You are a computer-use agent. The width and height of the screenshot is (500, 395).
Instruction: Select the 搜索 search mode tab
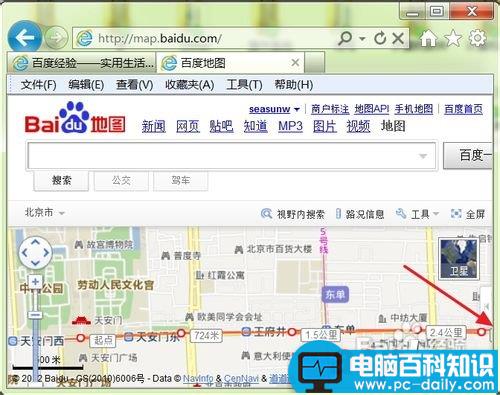[61, 181]
